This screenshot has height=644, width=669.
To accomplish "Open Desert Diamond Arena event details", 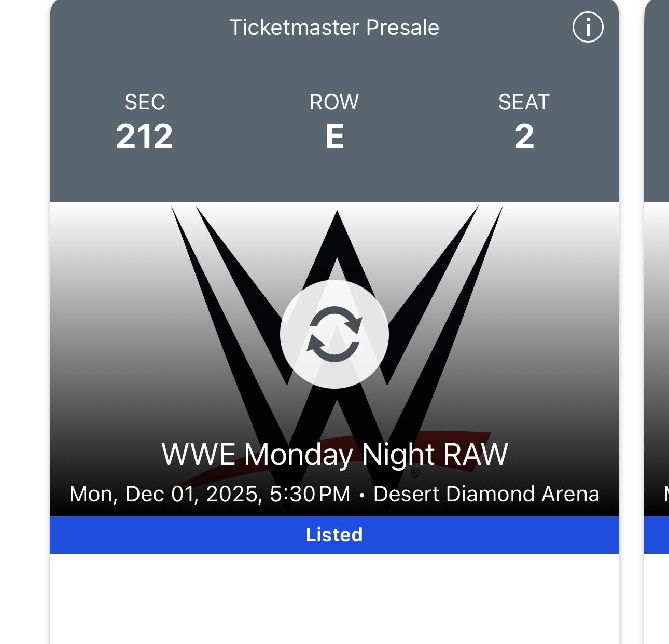I will tap(487, 494).
